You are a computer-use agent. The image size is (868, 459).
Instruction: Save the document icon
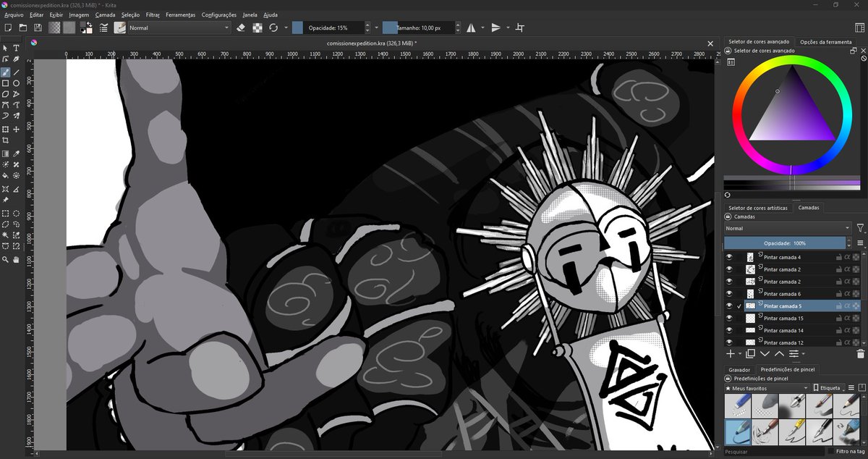[x=38, y=28]
